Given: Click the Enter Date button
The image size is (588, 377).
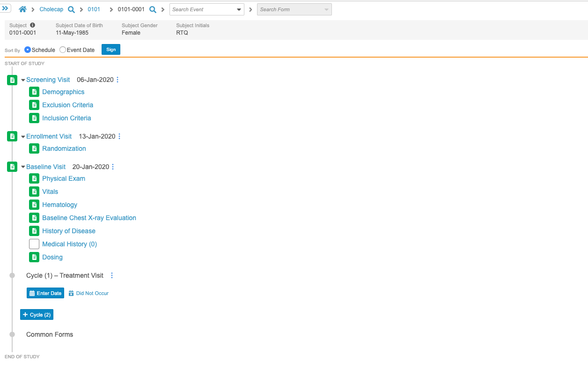Looking at the screenshot, I should pos(45,293).
